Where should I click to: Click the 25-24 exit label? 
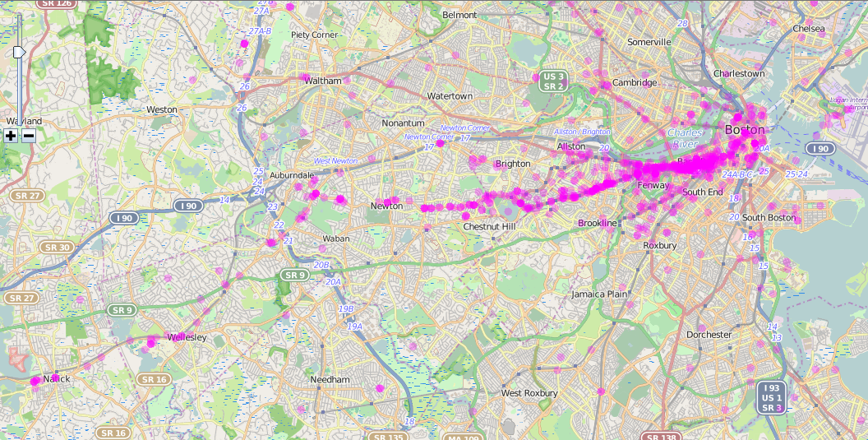point(796,174)
